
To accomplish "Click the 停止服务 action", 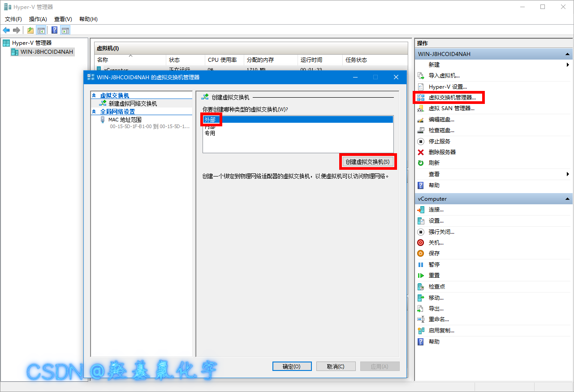I will 440,141.
